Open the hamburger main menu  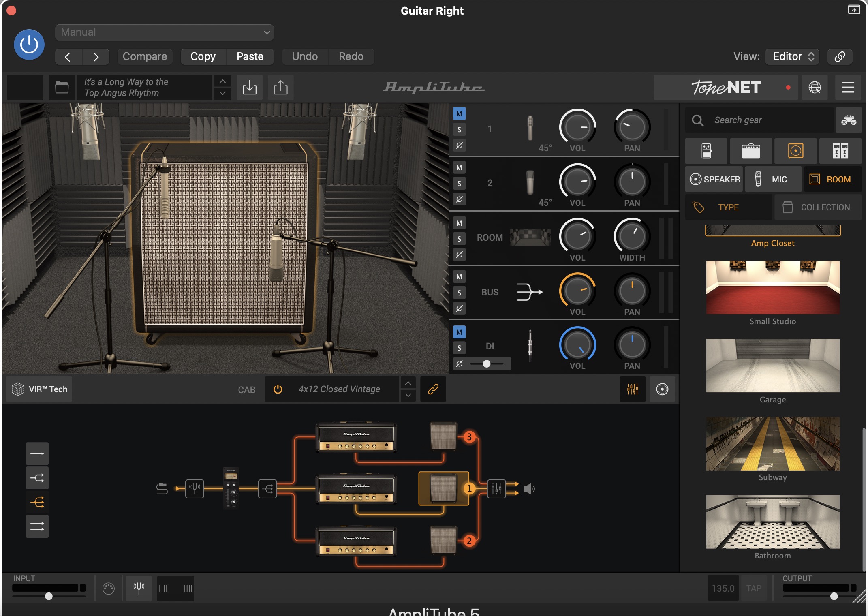tap(848, 87)
